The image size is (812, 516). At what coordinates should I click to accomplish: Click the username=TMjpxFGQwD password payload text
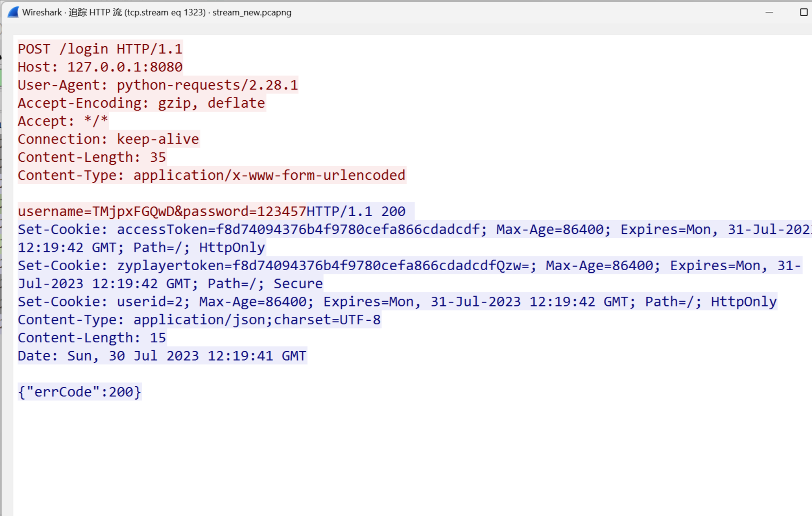pyautogui.click(x=162, y=211)
